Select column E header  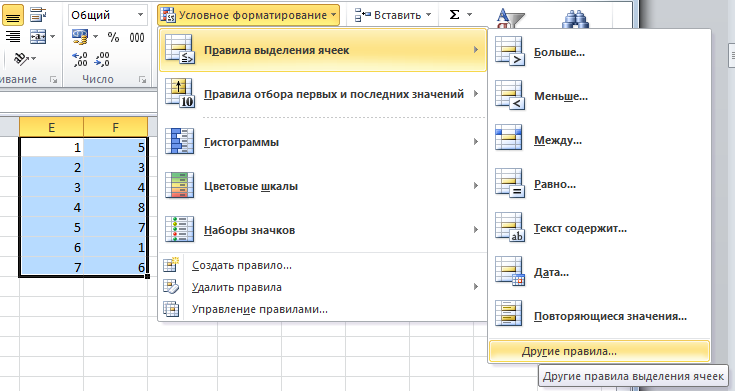(51, 127)
